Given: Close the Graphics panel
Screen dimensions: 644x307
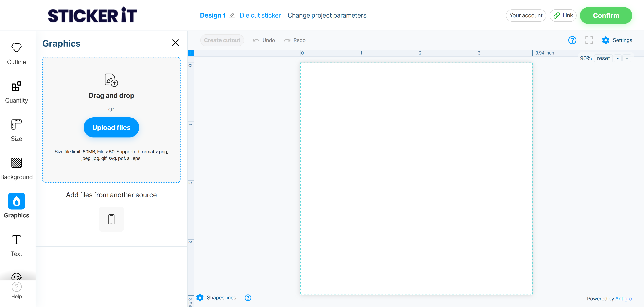Looking at the screenshot, I should pyautogui.click(x=175, y=43).
